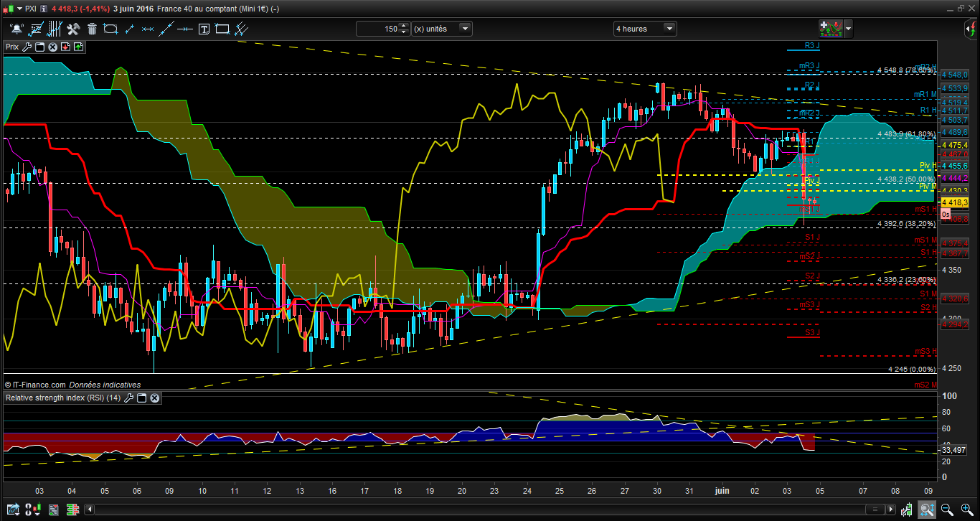Click the PXI ticker name
Image resolution: width=980 pixels, height=521 pixels.
[x=32, y=9]
